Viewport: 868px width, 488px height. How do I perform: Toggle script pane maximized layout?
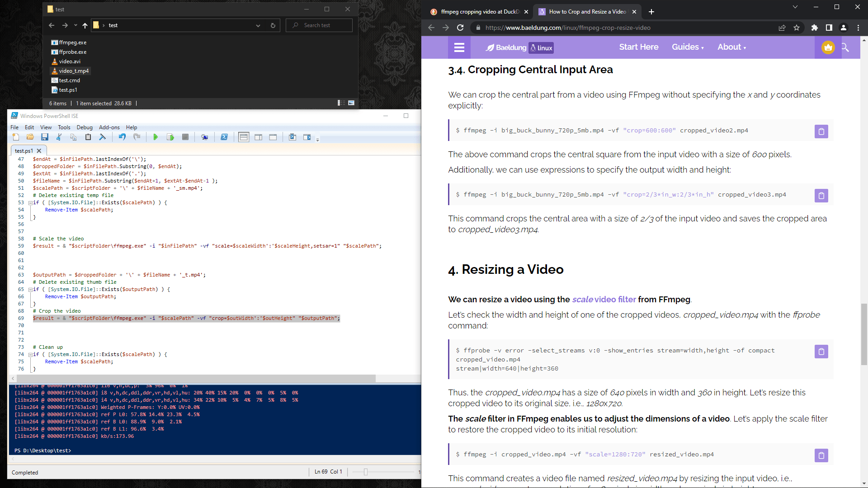click(x=273, y=137)
